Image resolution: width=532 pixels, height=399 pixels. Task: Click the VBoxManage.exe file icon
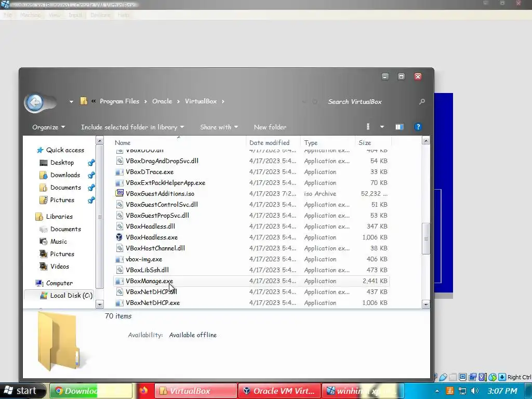[119, 281]
